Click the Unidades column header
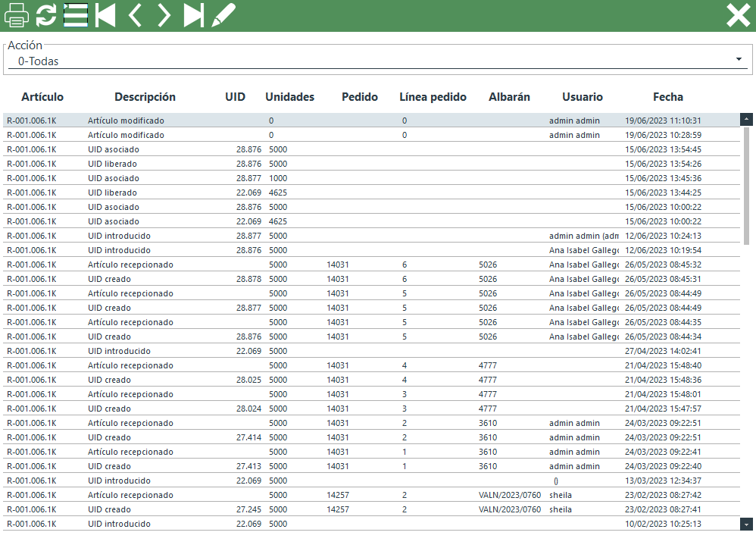The height and width of the screenshot is (548, 756). 289,97
